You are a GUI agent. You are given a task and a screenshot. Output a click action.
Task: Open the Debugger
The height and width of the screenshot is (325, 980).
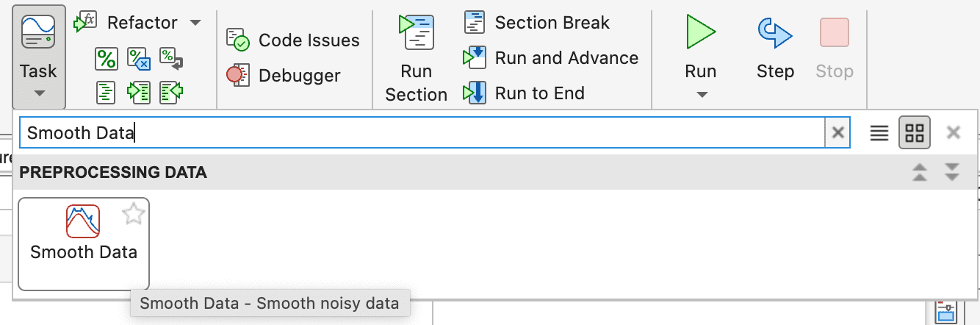pos(284,75)
